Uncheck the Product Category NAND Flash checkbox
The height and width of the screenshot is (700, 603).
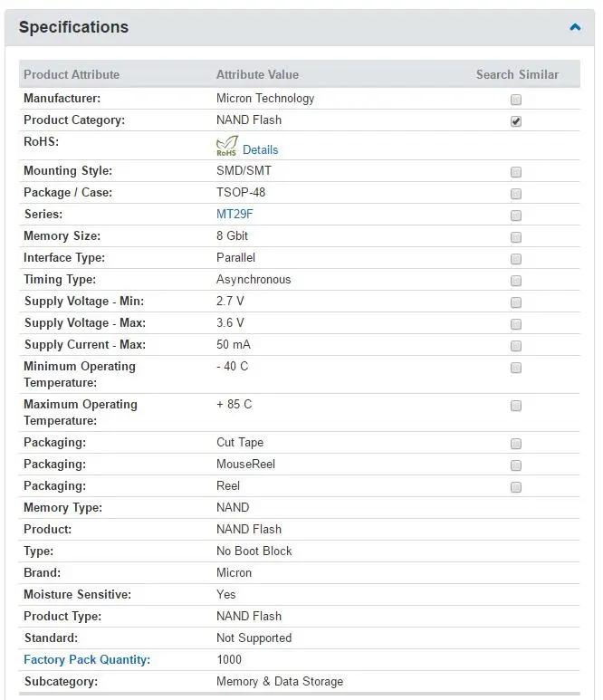coord(515,121)
